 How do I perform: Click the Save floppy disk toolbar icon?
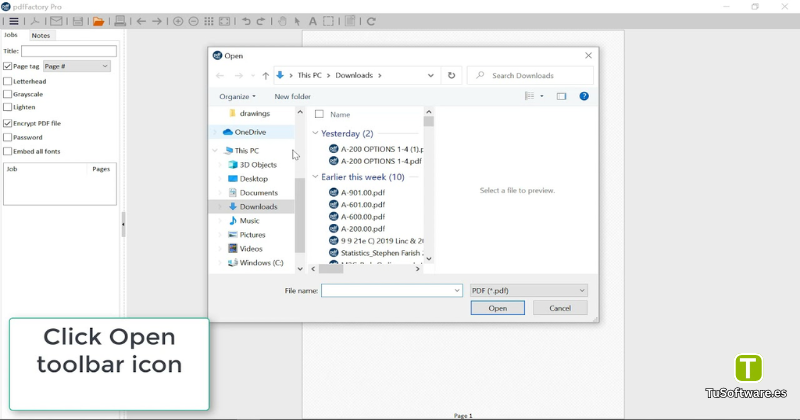click(x=78, y=21)
